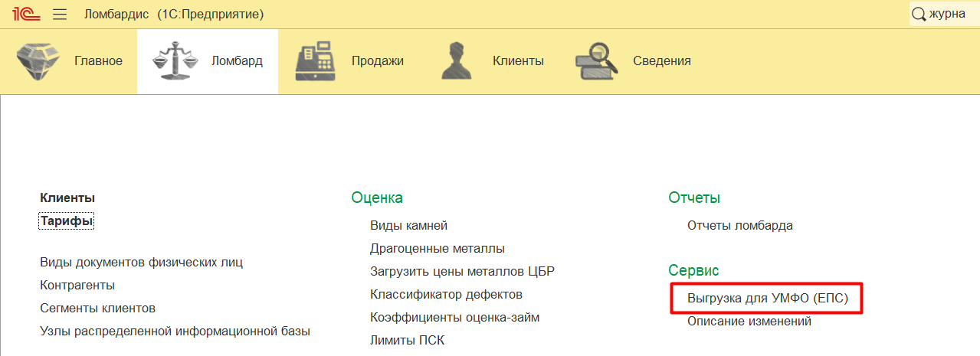This screenshot has width=980, height=356.
Task: Switch to the Клиенты section
Action: pos(492,61)
